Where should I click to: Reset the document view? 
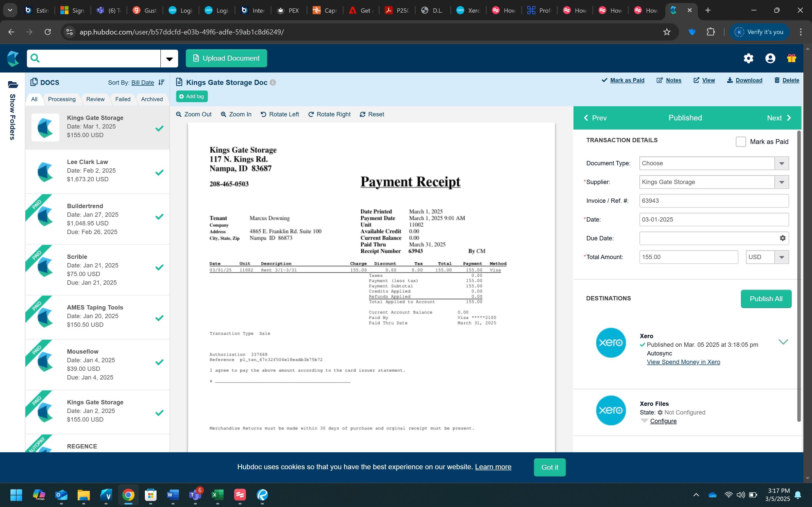pos(372,114)
